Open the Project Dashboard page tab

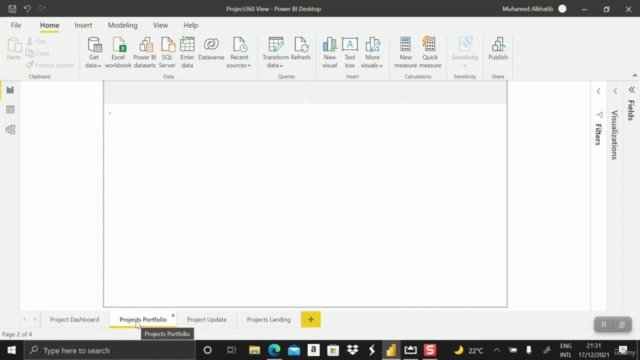pyautogui.click(x=74, y=320)
